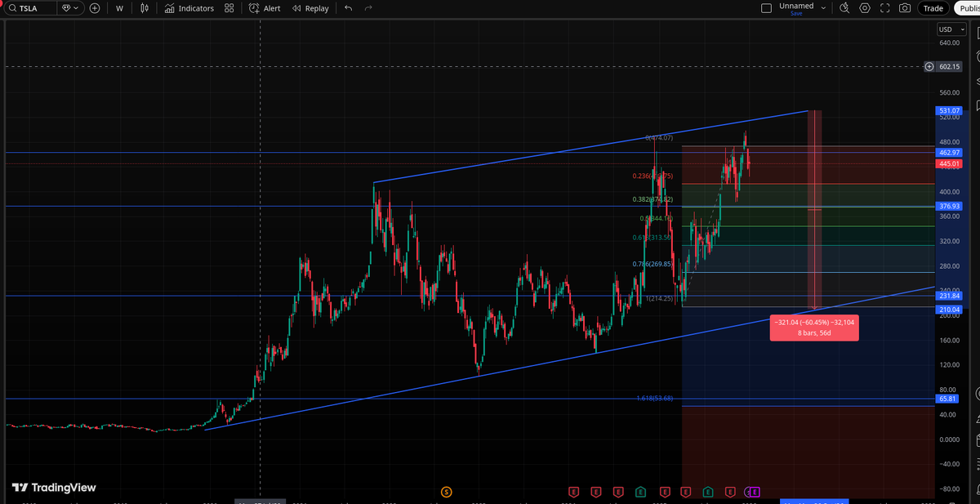The image size is (980, 504).
Task: Open the layout setup square icon
Action: click(765, 8)
